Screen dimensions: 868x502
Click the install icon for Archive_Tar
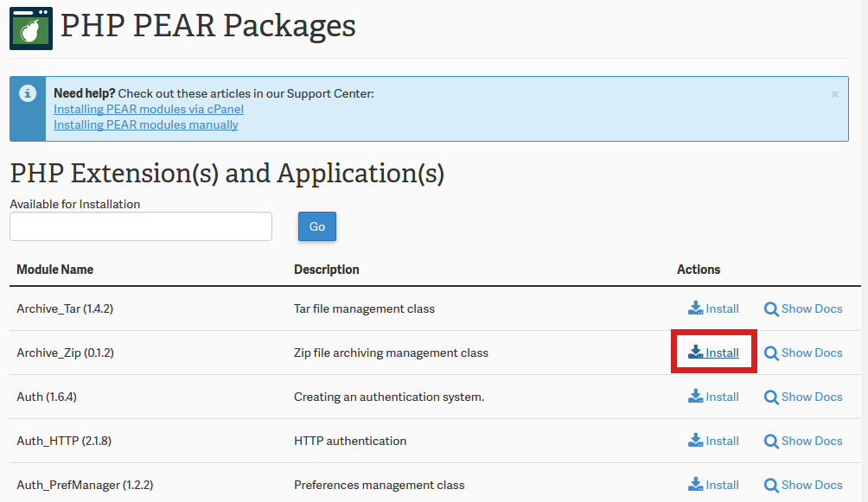pos(696,308)
